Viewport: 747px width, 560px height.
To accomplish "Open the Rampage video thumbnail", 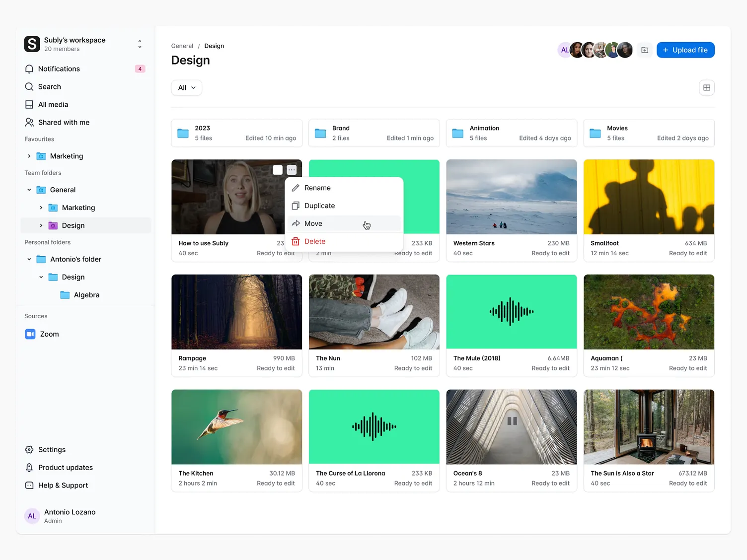I will (236, 312).
